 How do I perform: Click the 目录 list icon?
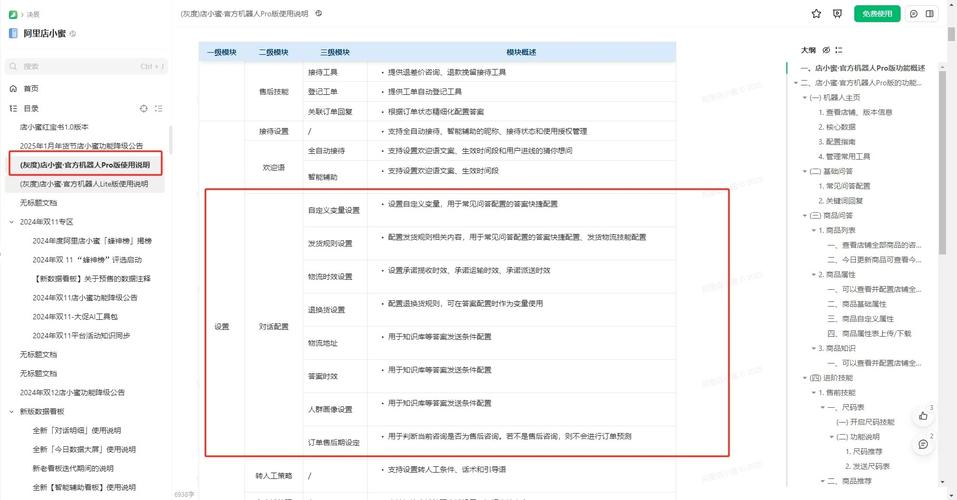click(x=13, y=108)
